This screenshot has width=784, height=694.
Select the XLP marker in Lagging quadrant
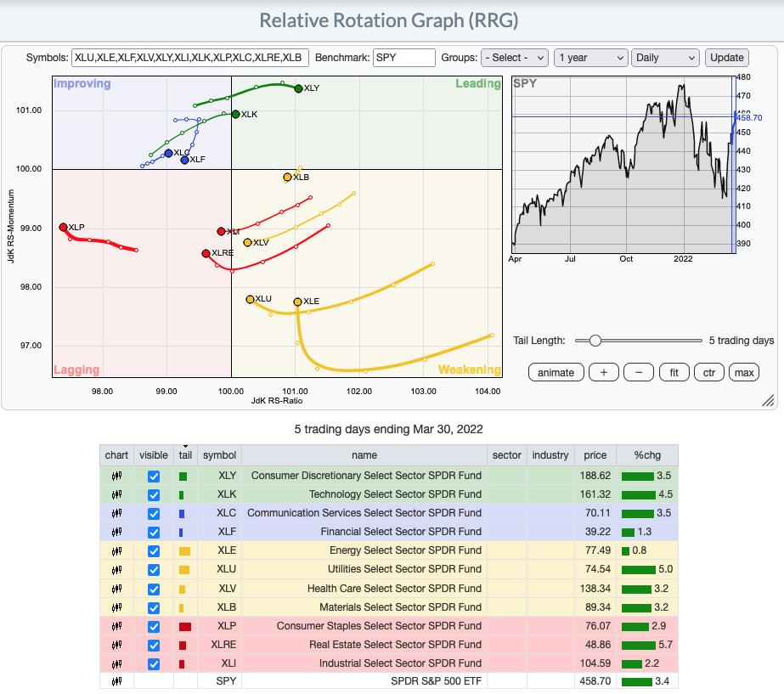tap(63, 227)
